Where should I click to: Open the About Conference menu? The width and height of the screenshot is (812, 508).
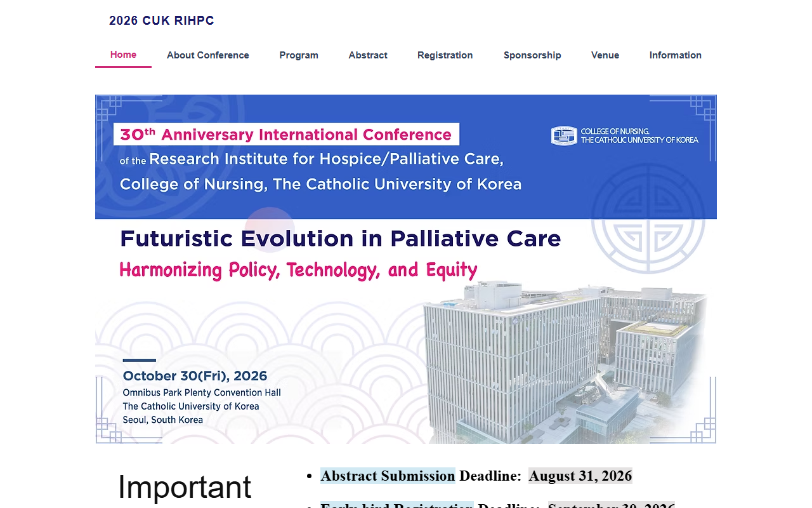[x=208, y=55]
